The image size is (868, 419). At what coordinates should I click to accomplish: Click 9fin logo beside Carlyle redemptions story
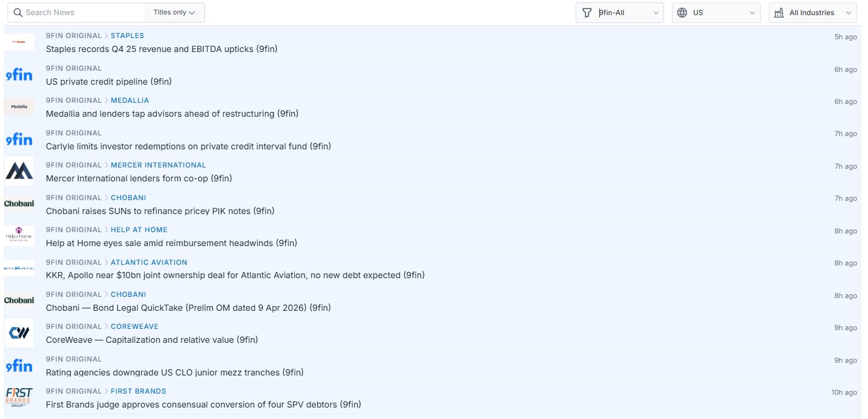(19, 139)
